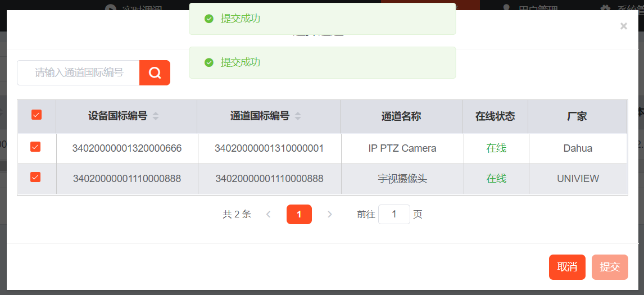Viewport: 644px width, 295px height.
Task: Click the UNIVIEW manufacturer cell
Action: (578, 179)
